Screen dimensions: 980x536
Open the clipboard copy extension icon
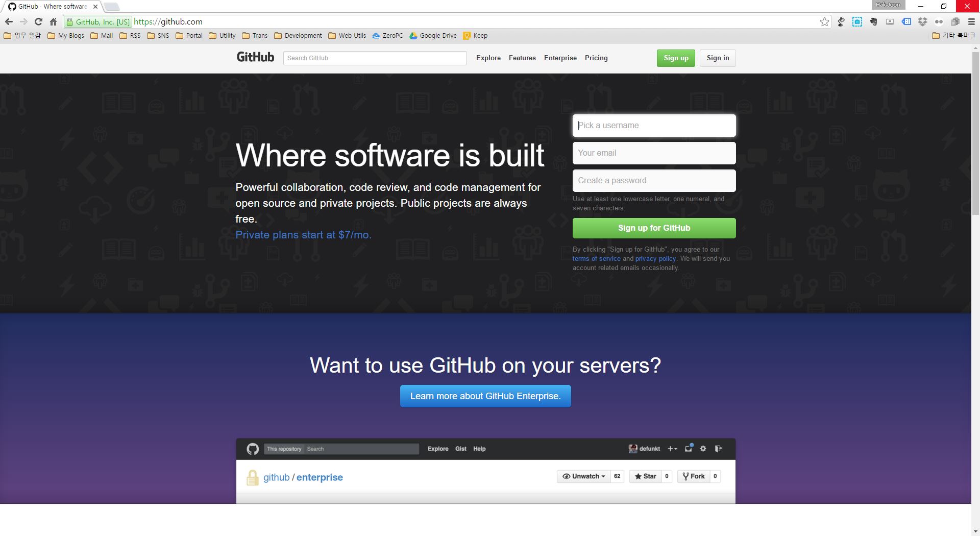pos(955,21)
